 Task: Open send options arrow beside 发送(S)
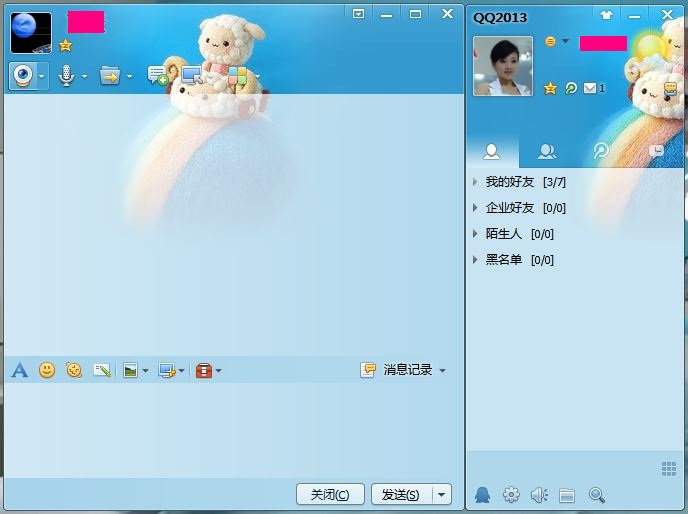click(x=442, y=495)
